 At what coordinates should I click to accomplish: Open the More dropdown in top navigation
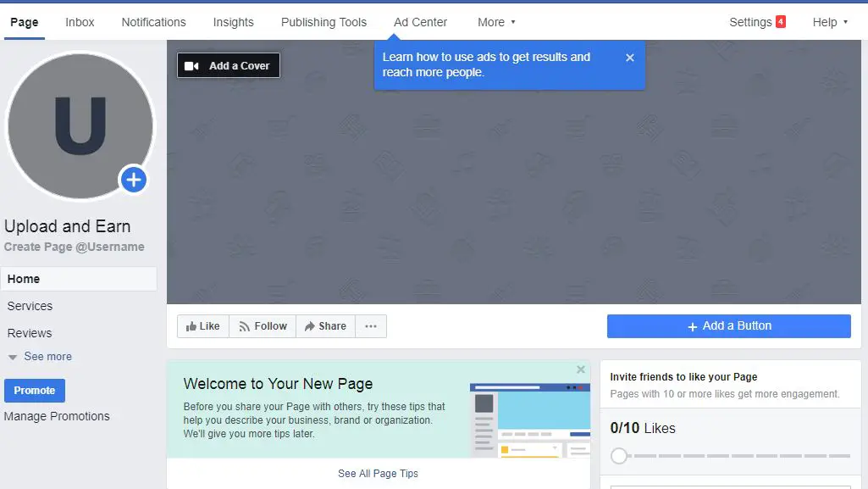[x=496, y=22]
